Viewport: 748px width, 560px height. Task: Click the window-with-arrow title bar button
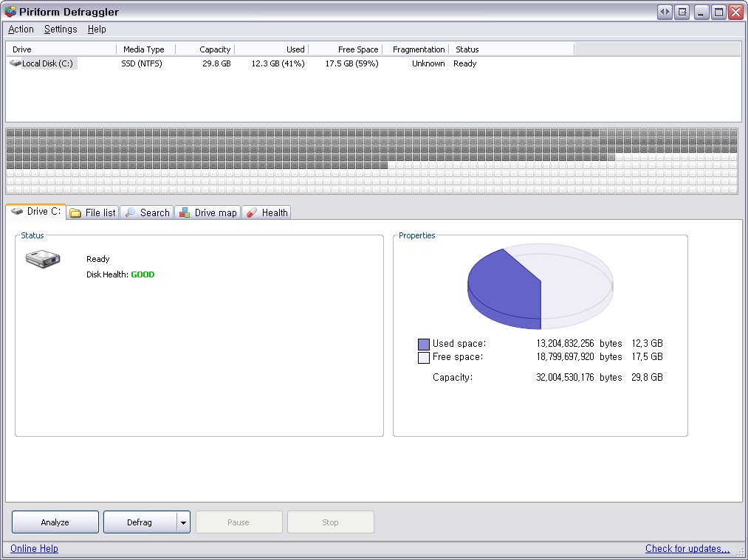[682, 12]
